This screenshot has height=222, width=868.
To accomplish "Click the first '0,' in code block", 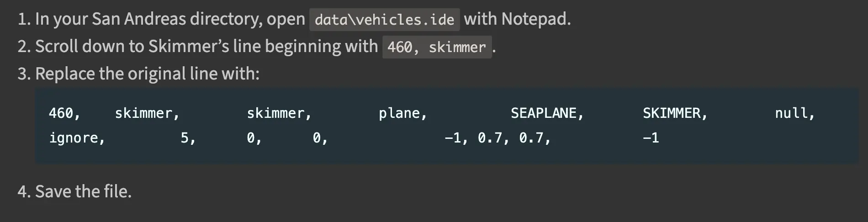I will pos(254,137).
